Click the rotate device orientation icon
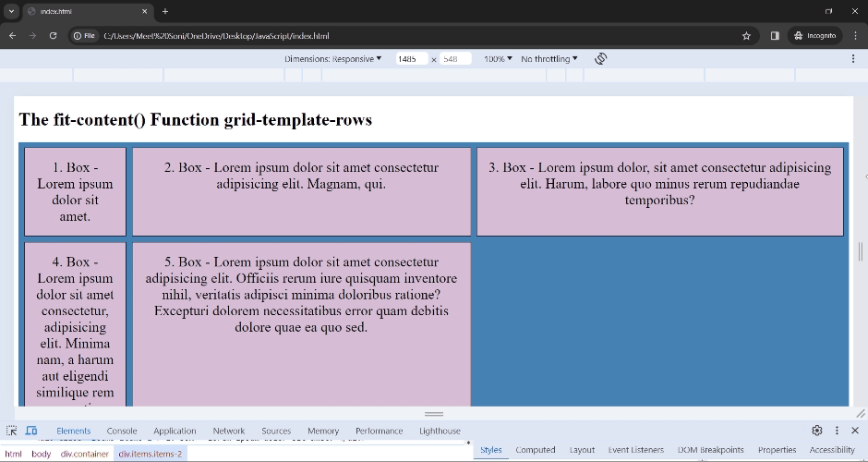The width and height of the screenshot is (868, 462). [600, 58]
